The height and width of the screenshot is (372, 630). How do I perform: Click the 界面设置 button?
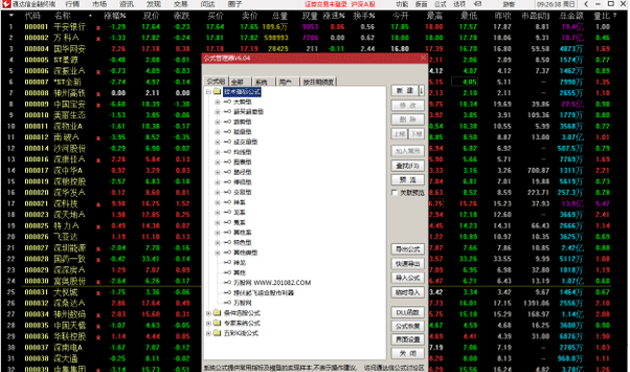[408, 339]
